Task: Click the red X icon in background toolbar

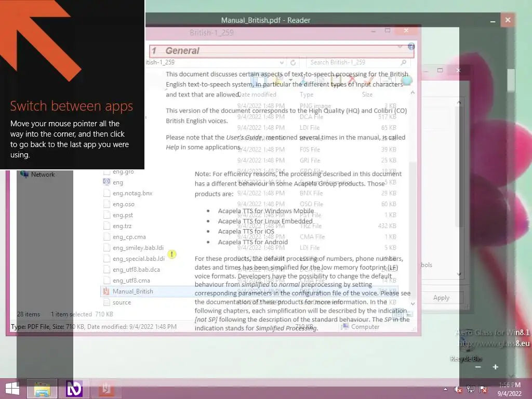Action: (x=353, y=81)
